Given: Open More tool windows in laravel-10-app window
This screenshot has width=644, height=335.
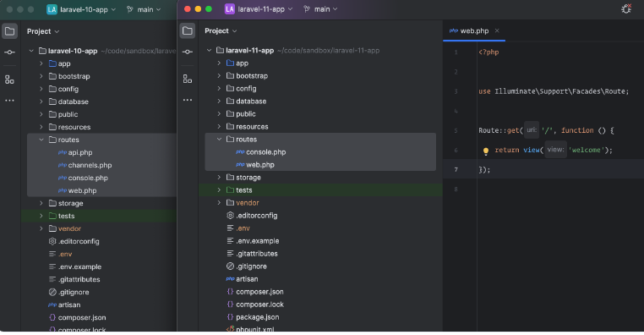Looking at the screenshot, I should 9,101.
